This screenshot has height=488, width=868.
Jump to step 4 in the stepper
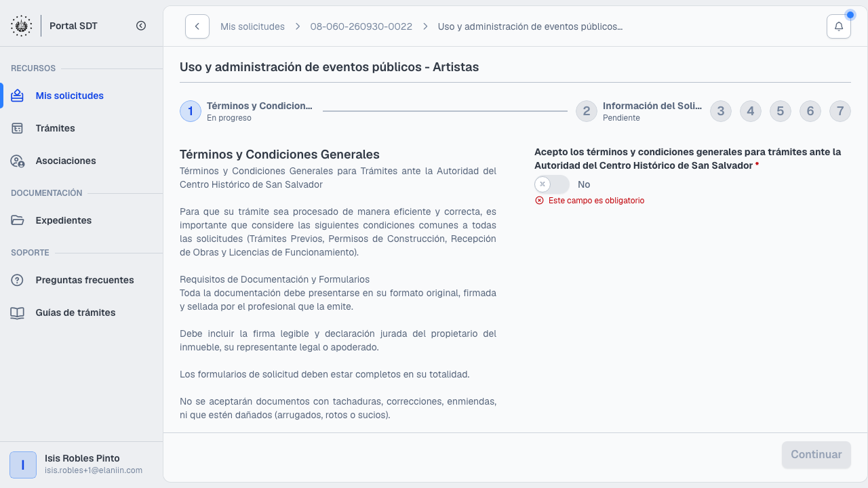click(x=751, y=111)
